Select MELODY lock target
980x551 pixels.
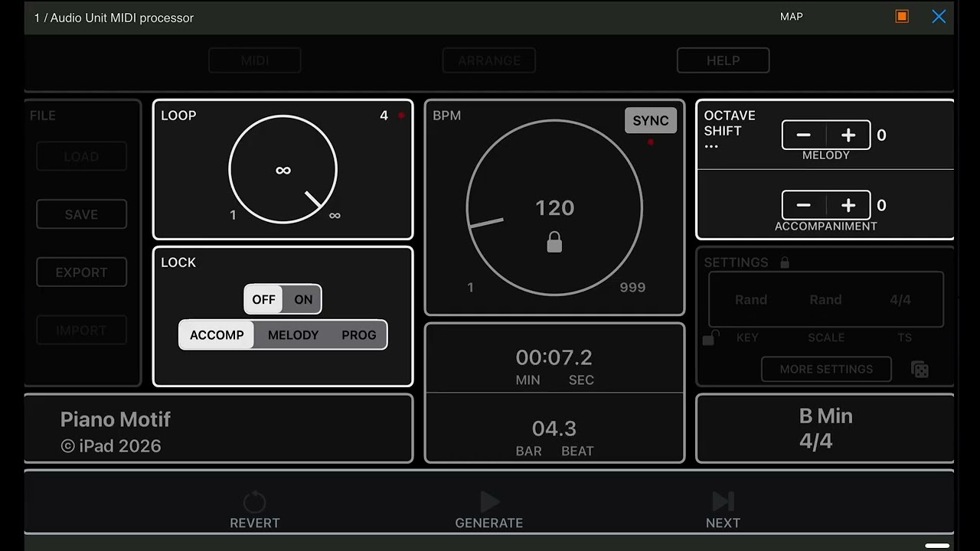coord(293,335)
